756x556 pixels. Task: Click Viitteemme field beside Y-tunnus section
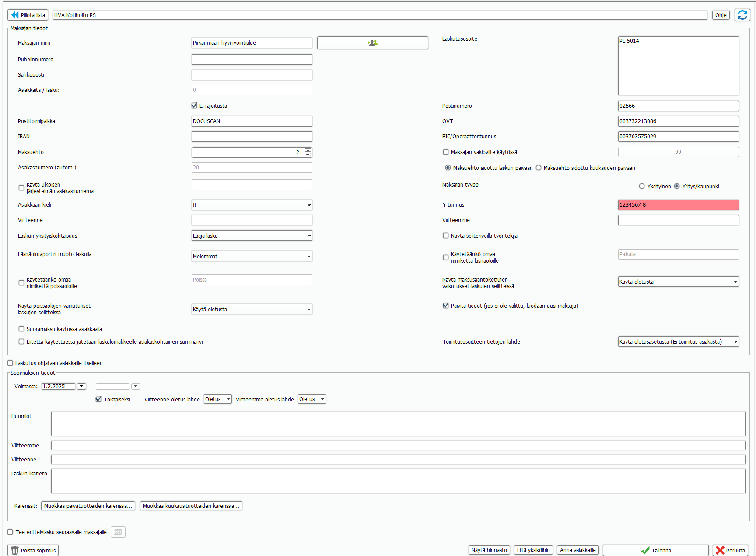(x=678, y=220)
